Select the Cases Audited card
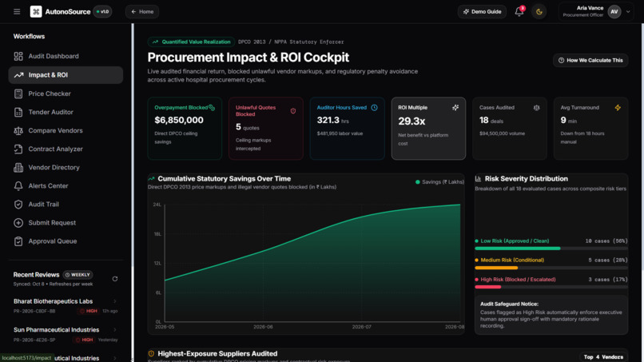Screen dimensions: 644x362 [510, 128]
